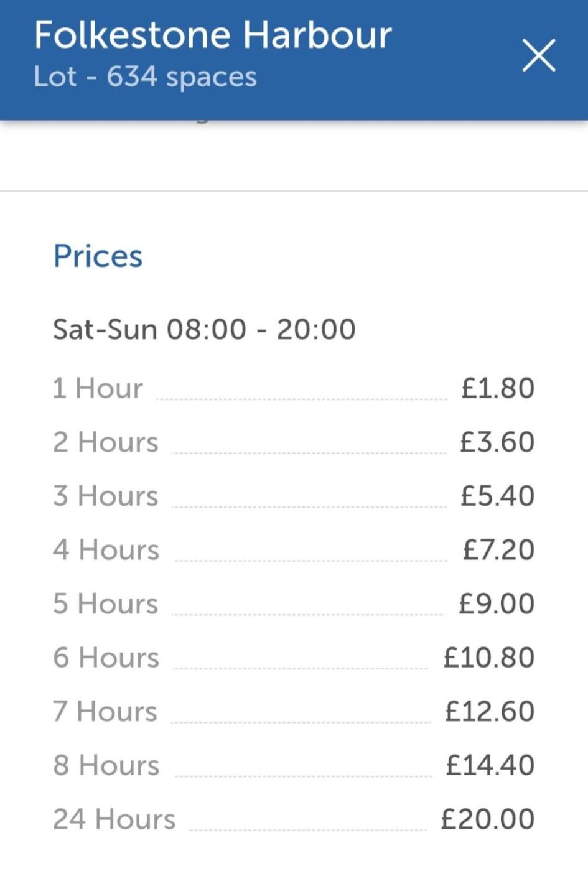Choose the 2 Hours label
Screen dimensions: 588x871
point(106,442)
